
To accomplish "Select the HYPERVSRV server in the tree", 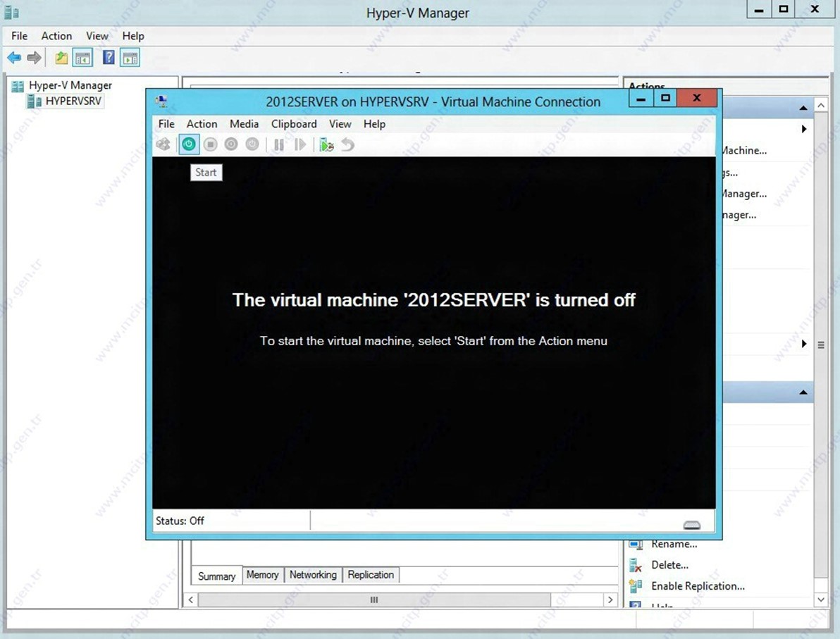I will coord(73,101).
